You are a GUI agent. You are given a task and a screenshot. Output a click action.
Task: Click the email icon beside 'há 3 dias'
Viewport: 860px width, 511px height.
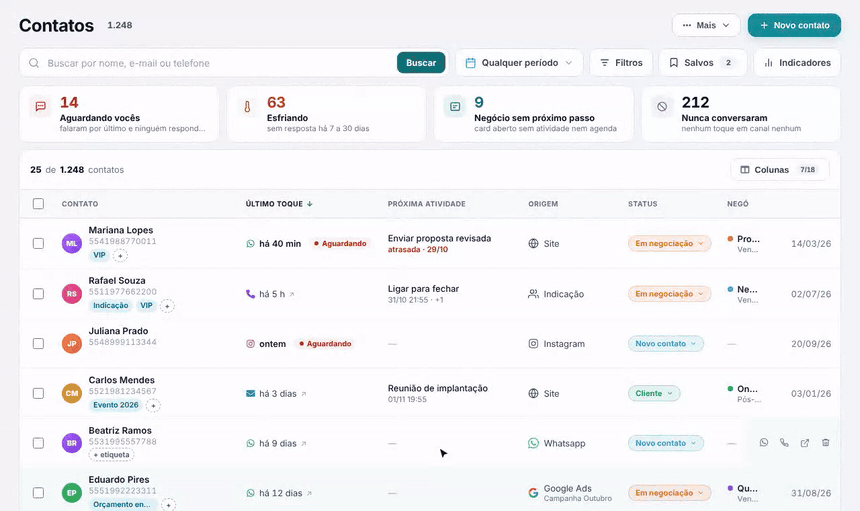250,394
